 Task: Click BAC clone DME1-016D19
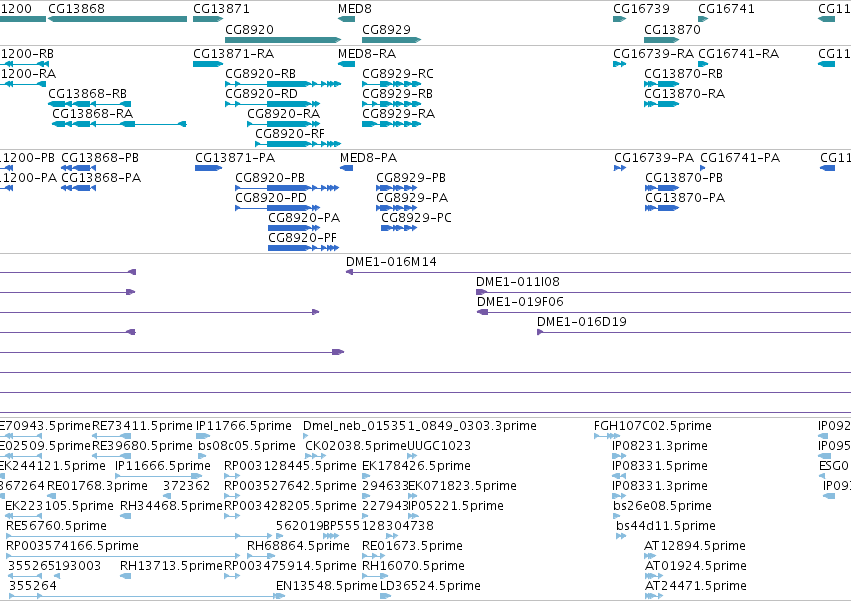tap(582, 322)
